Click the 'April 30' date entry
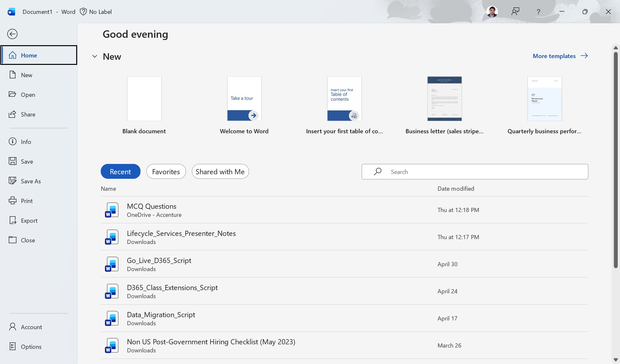This screenshot has height=364, width=620. tap(447, 264)
